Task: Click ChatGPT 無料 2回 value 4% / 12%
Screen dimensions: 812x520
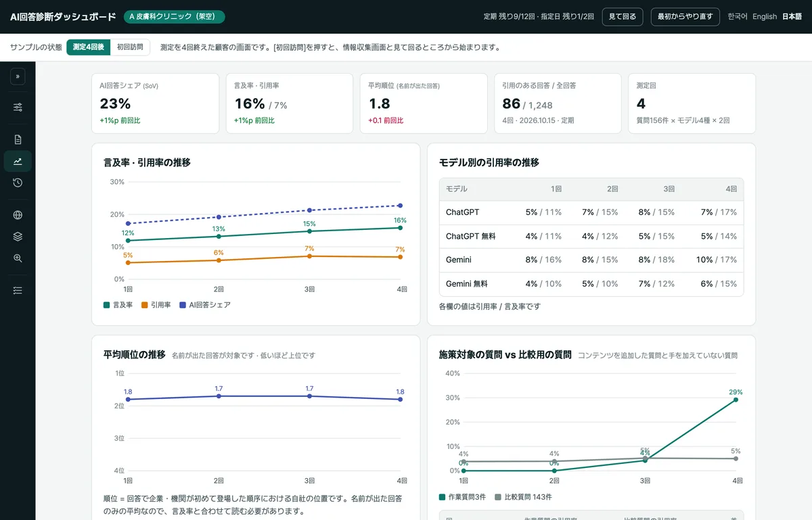Action: pos(600,236)
